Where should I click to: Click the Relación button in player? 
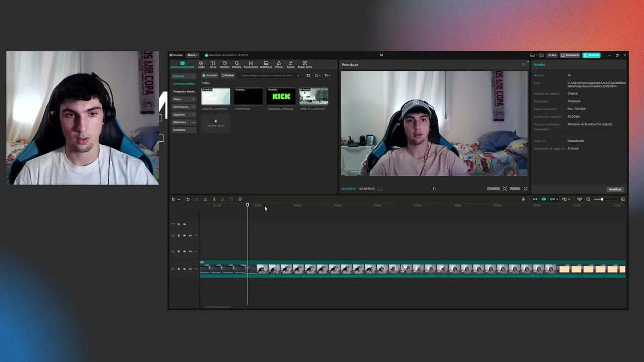[x=515, y=189]
